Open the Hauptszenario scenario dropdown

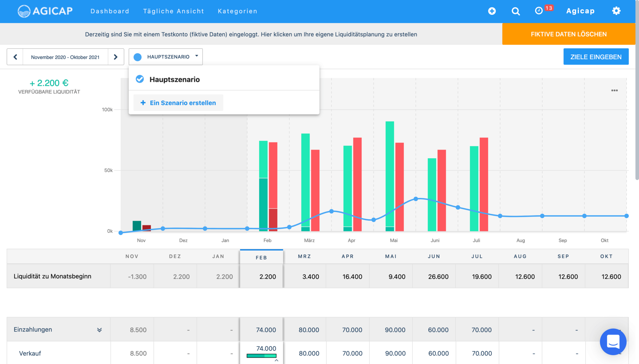pos(166,57)
